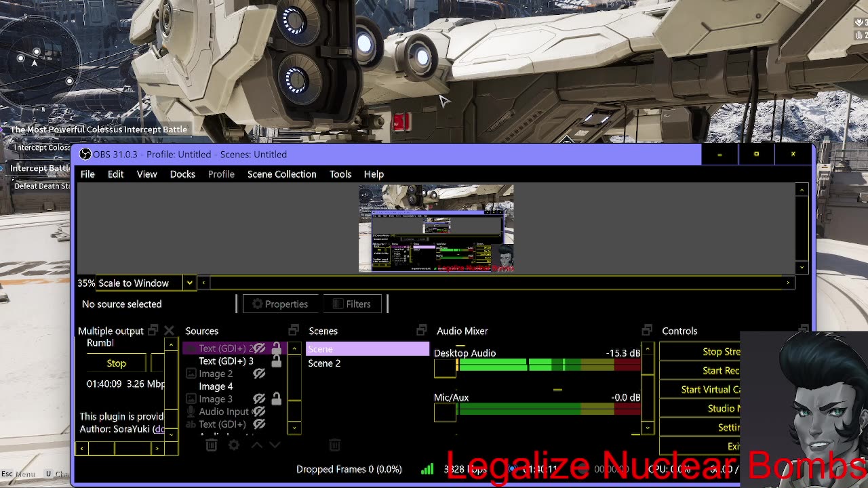Click the Properties button
868x488 pixels.
click(x=279, y=304)
